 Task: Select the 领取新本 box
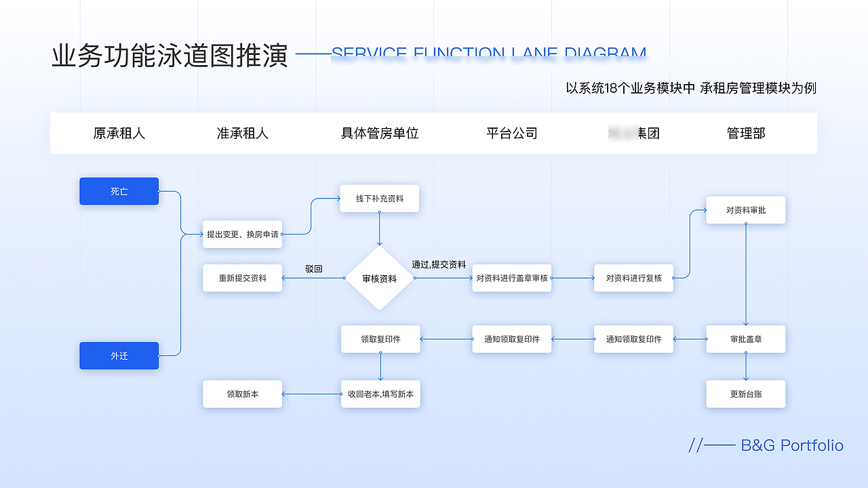tap(242, 394)
